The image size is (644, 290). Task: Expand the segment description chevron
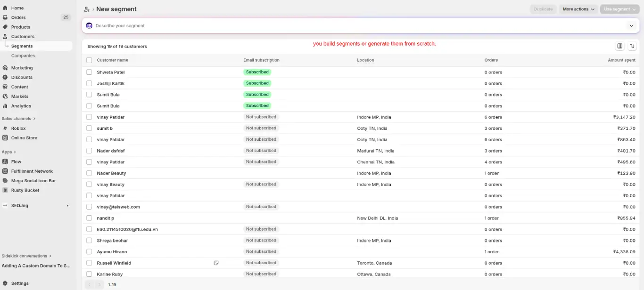[x=631, y=26]
